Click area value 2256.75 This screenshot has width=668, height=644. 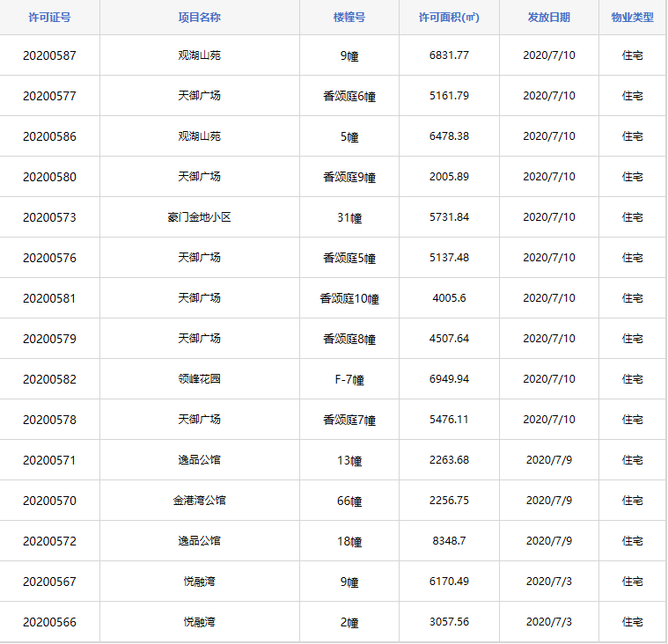449,501
